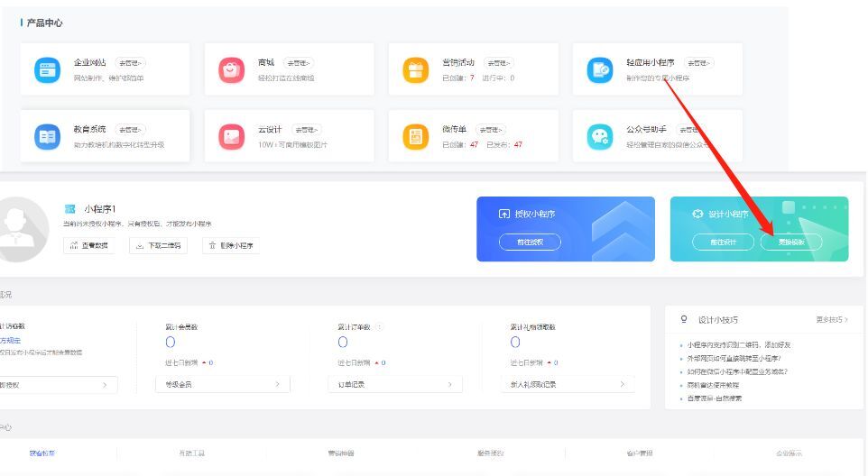Click the blue link under 访客数

coord(11,341)
